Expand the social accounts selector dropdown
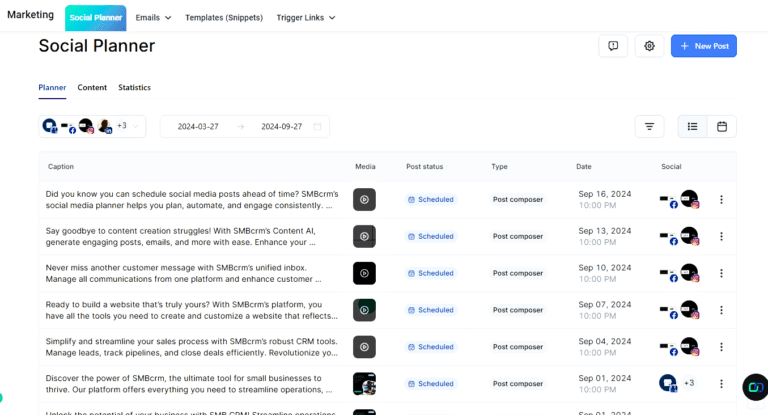The image size is (768, 415). [136, 126]
